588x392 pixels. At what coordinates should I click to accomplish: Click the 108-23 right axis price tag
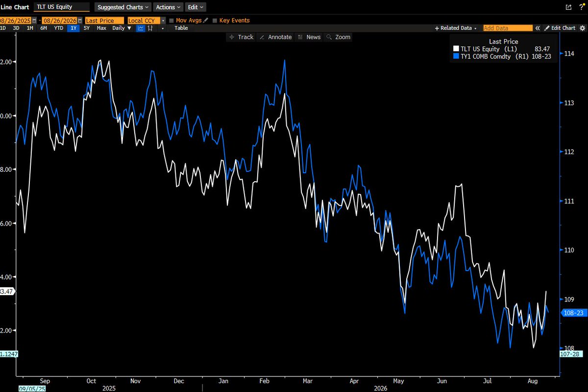click(x=574, y=312)
